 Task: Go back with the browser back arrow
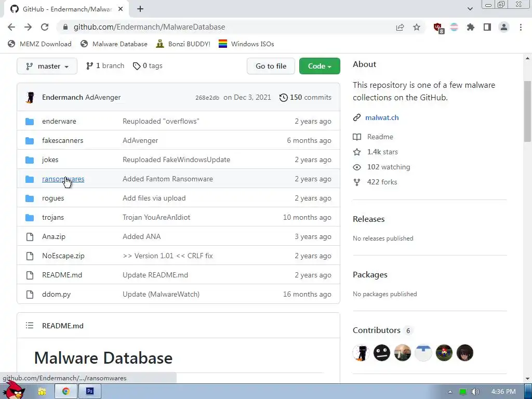(x=11, y=27)
